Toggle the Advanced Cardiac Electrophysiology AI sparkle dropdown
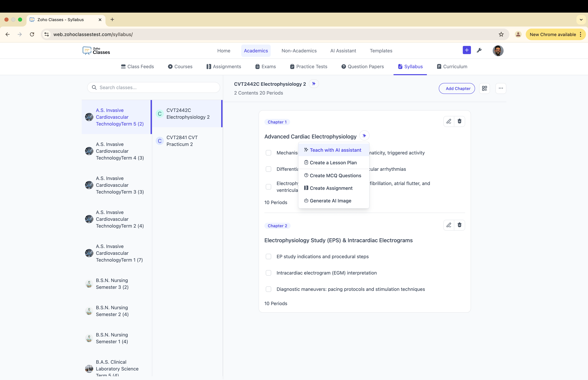The width and height of the screenshot is (588, 380). [x=364, y=136]
